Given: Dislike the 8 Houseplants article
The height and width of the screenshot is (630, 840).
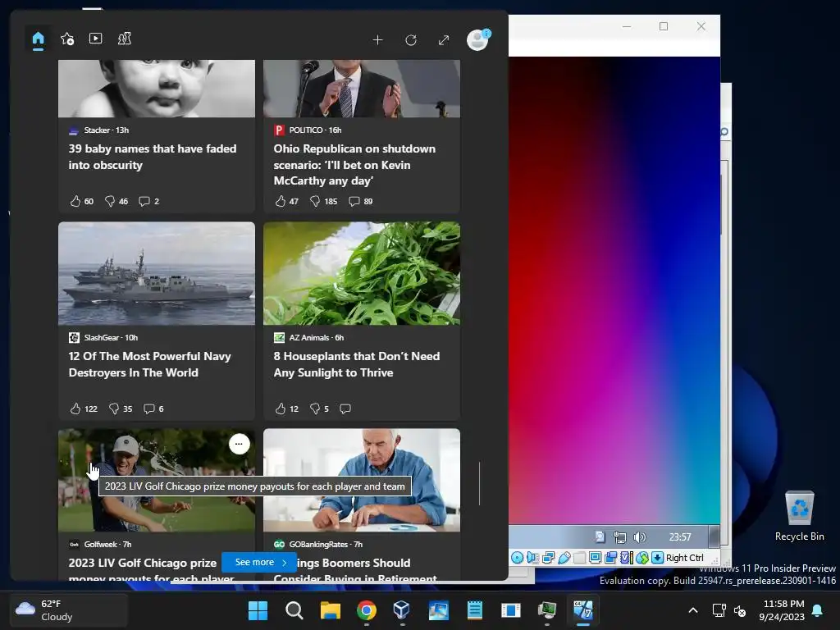Looking at the screenshot, I should (x=319, y=409).
